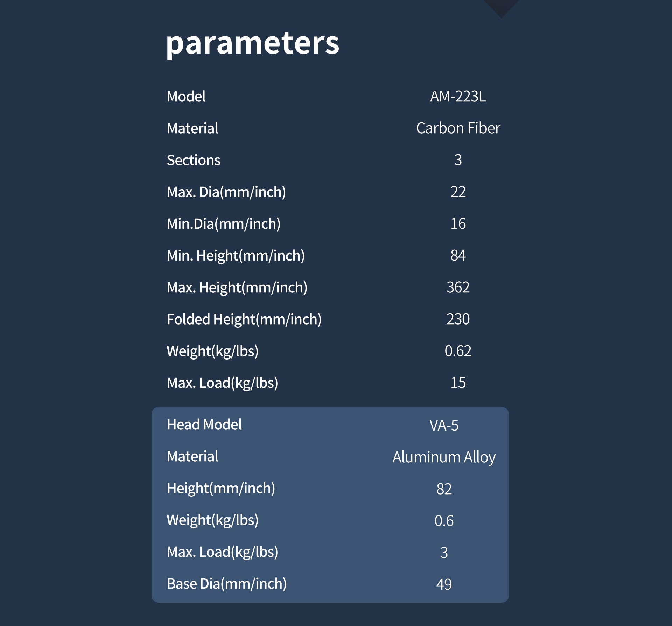The image size is (672, 626).
Task: Click the Folded Height value 230
Action: click(x=458, y=319)
